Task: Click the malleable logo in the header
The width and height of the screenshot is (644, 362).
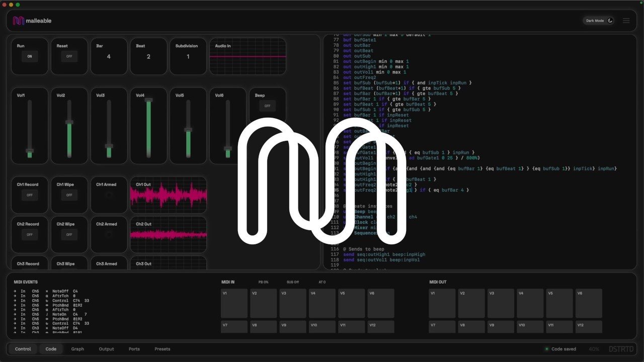Action: (x=32, y=21)
